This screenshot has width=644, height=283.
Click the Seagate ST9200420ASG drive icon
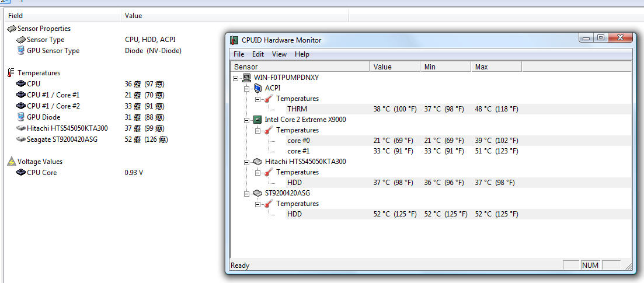pos(21,139)
